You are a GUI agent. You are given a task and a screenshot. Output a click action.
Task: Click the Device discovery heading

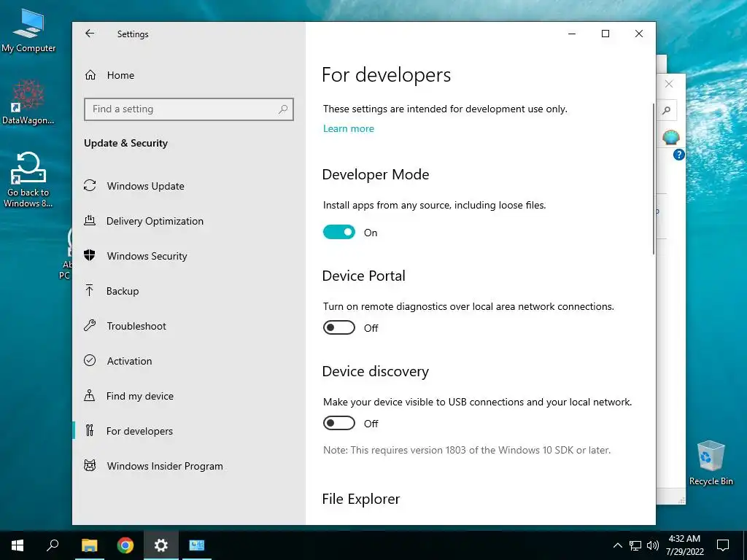[x=376, y=371]
